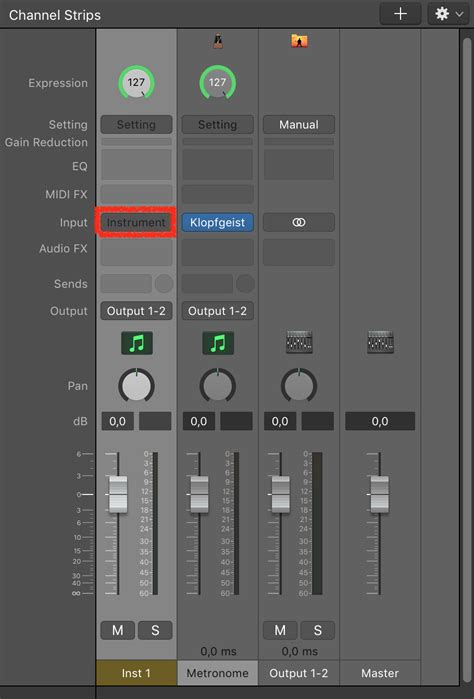The image size is (474, 699).
Task: Open the Metronome Output 1-2 routing menu
Action: [x=218, y=311]
